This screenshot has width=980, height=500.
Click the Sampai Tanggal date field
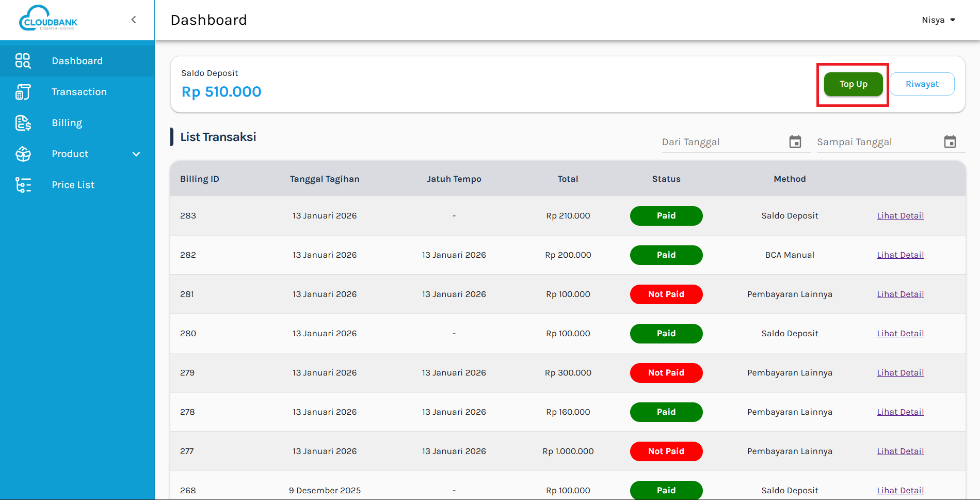tap(877, 142)
